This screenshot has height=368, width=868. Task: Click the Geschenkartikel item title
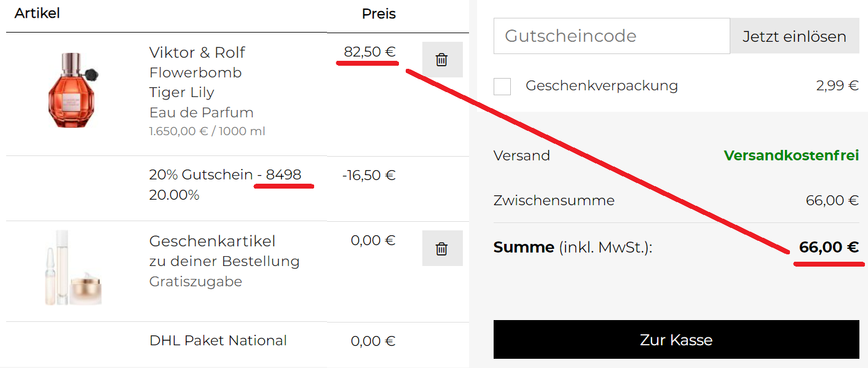coord(212,241)
